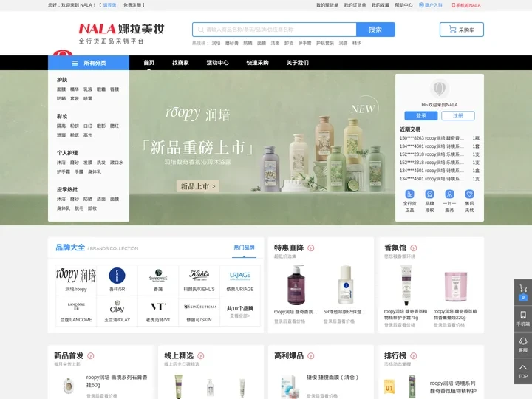Click the OLAY brand logo
The height and width of the screenshot is (399, 532).
pyautogui.click(x=117, y=307)
